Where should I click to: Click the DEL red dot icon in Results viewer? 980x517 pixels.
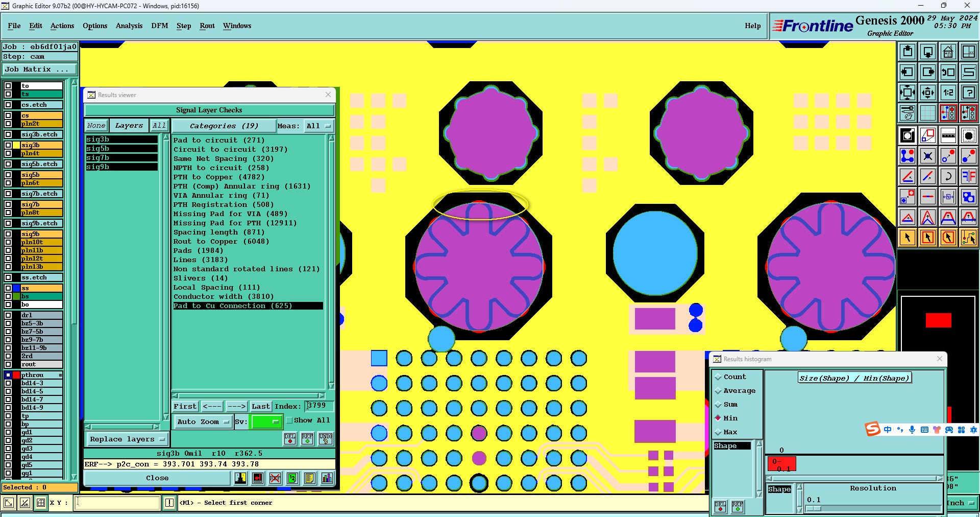tap(290, 438)
